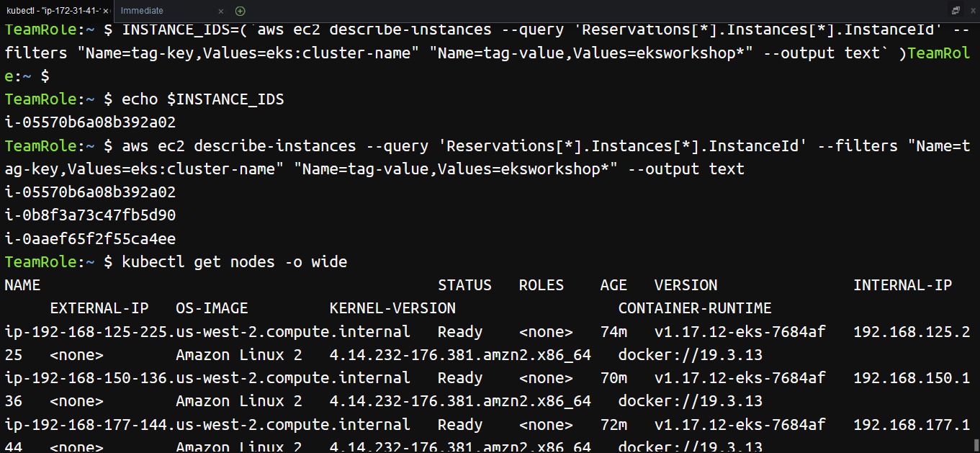The width and height of the screenshot is (980, 453).
Task: Select the kubectl ip-172-31-41 tab
Action: (50, 11)
